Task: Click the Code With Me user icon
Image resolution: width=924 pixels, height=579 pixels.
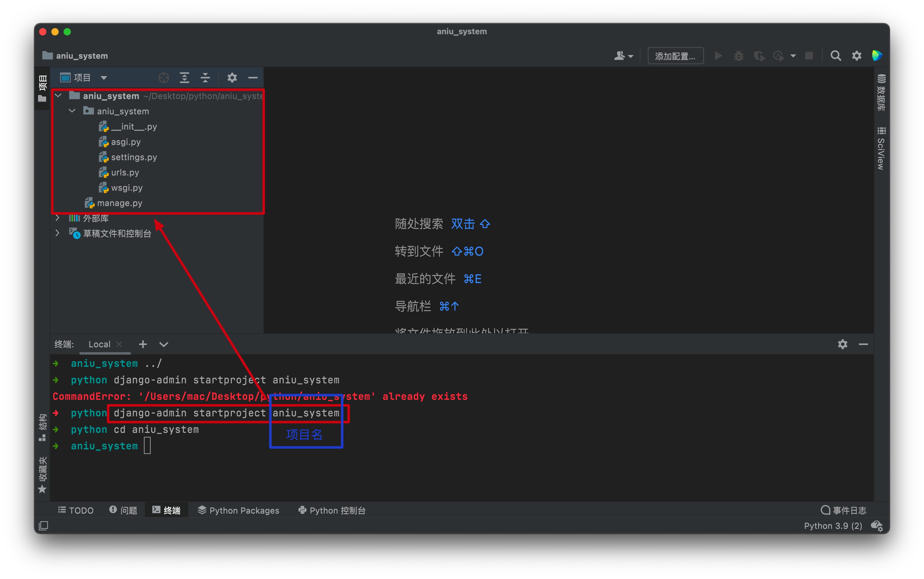Action: pos(623,56)
